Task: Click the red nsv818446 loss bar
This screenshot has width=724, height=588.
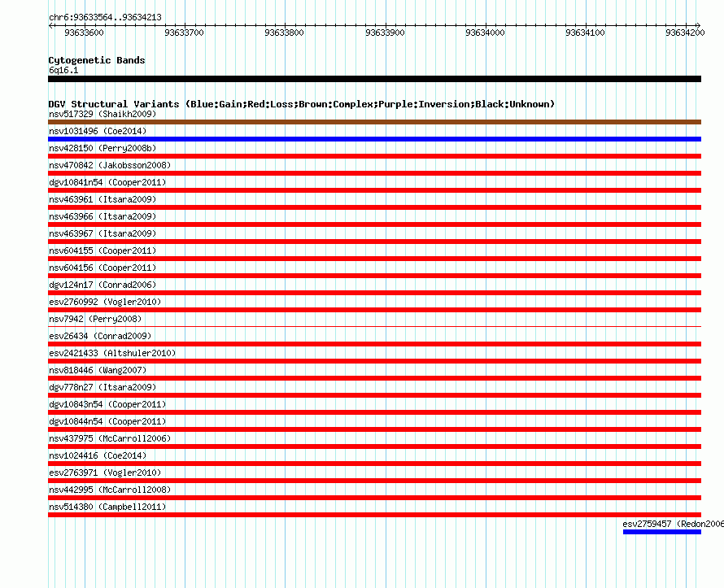Action: [374, 378]
